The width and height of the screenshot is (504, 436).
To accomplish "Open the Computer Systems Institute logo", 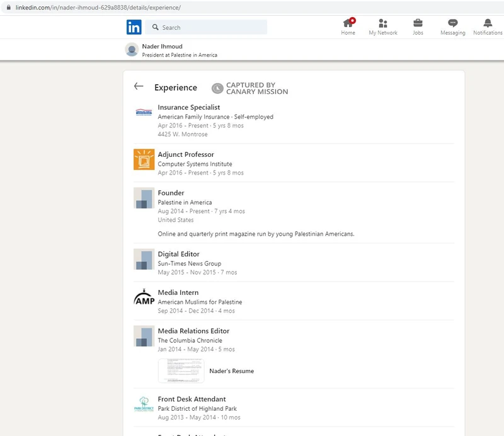I will pyautogui.click(x=144, y=159).
